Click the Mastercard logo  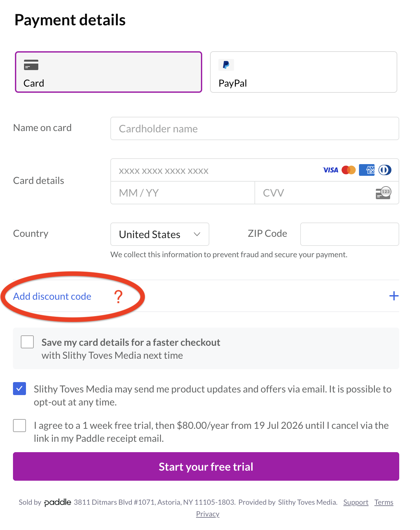coord(349,170)
